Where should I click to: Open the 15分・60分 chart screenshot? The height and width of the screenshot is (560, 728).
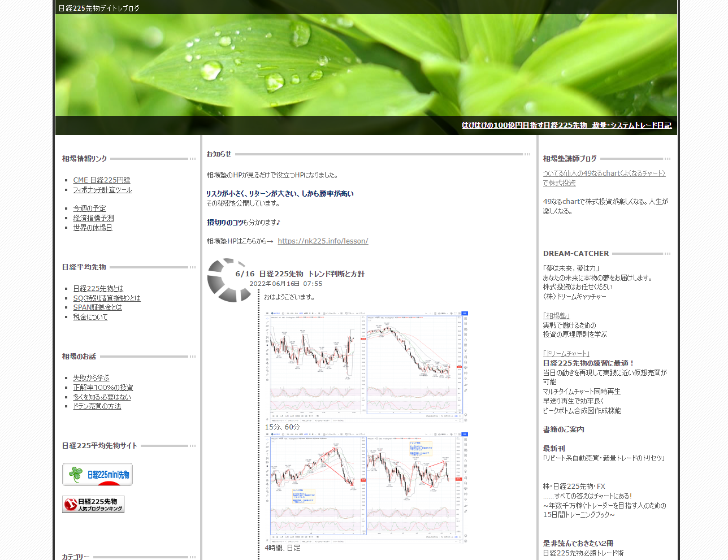point(366,366)
